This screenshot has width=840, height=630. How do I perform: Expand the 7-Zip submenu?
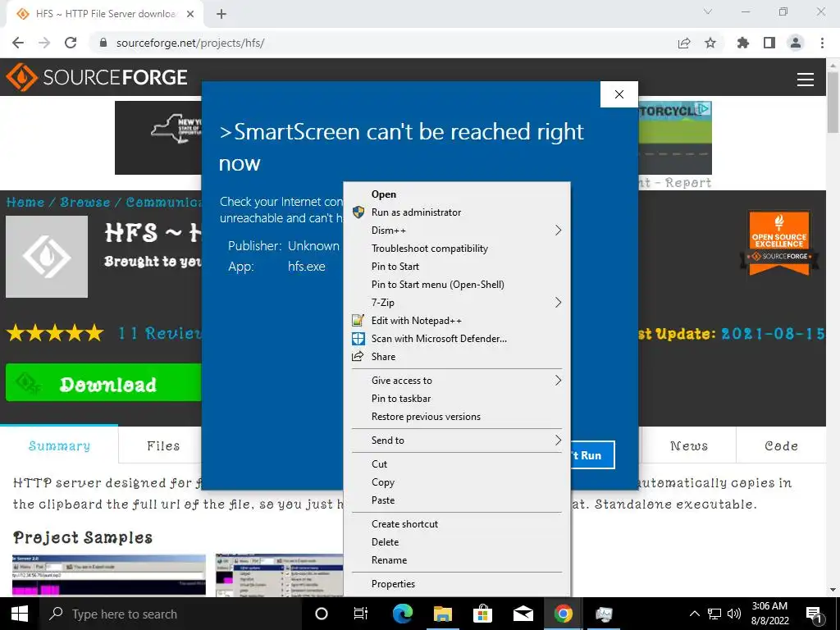point(457,302)
